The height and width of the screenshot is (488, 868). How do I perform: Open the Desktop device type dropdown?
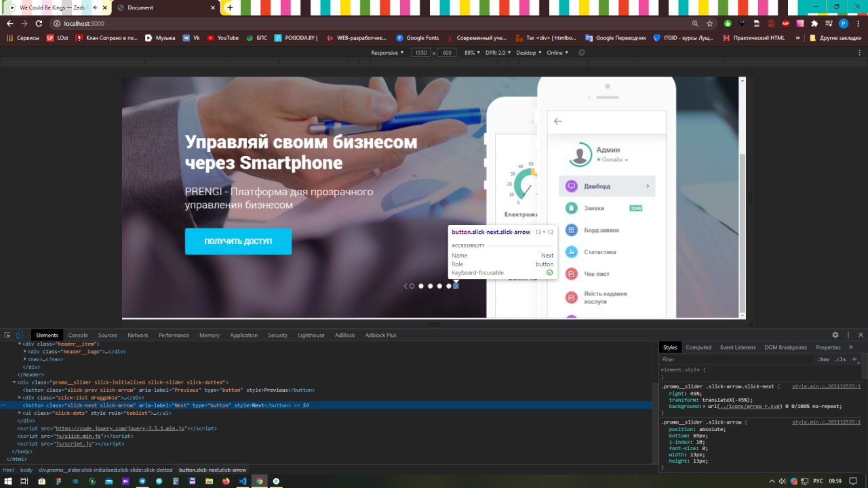click(529, 53)
